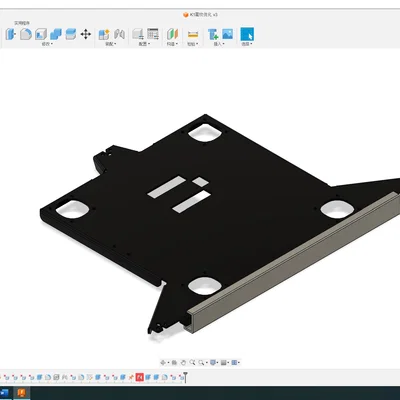Expand the Select (选择) dropdown
The width and height of the screenshot is (400, 400).
point(247,44)
